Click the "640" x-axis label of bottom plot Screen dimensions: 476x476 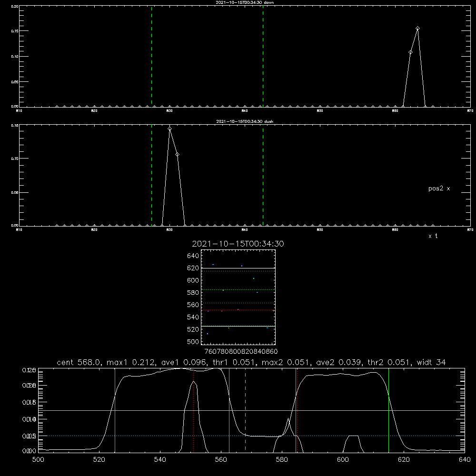(x=465, y=460)
